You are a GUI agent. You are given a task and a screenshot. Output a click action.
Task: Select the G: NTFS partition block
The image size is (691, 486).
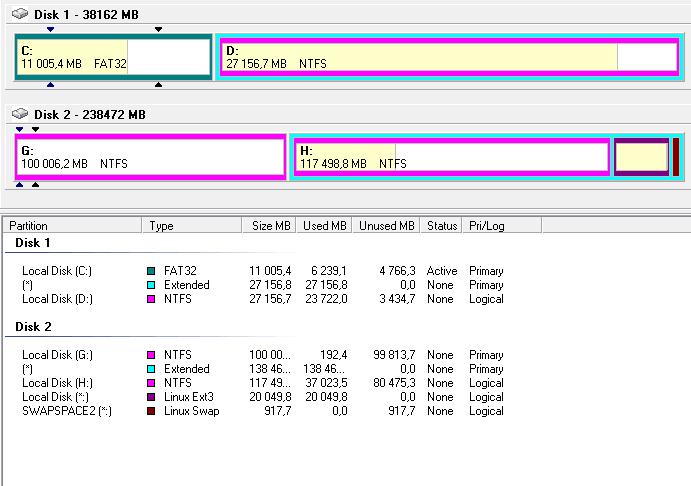tap(150, 157)
